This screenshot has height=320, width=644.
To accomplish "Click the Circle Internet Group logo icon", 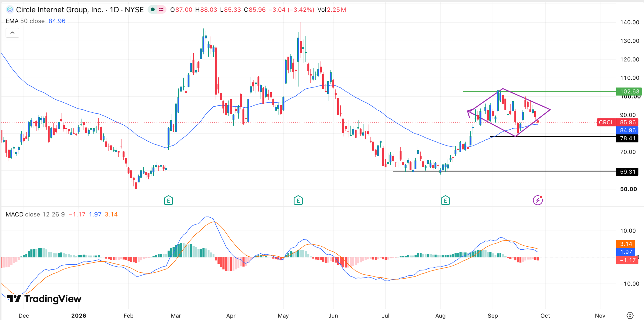I will 10,10.
